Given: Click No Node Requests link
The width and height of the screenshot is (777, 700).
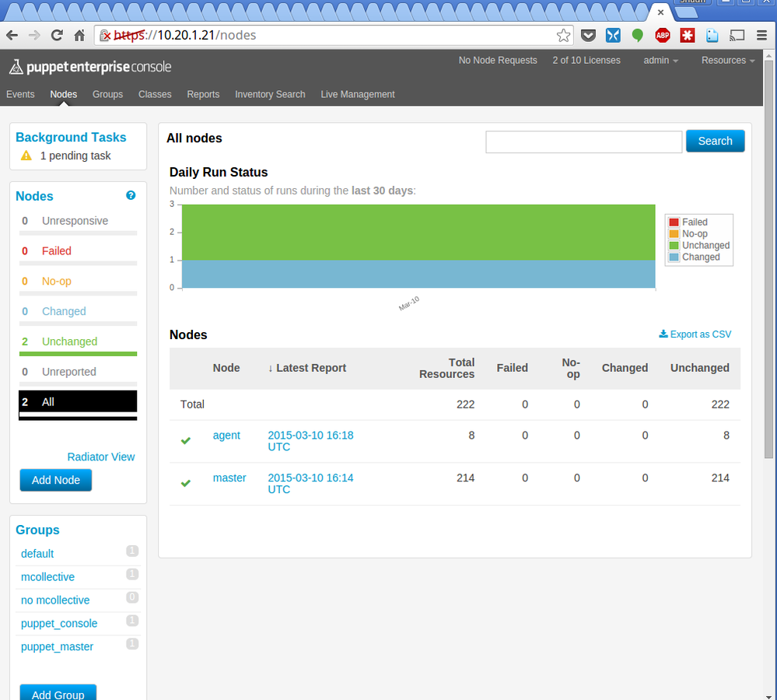Looking at the screenshot, I should [498, 61].
